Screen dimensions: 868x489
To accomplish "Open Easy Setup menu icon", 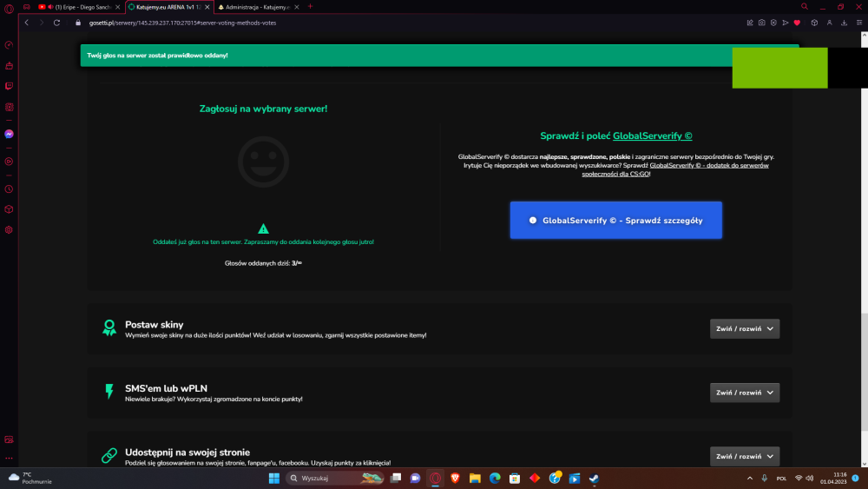I will pos(859,23).
